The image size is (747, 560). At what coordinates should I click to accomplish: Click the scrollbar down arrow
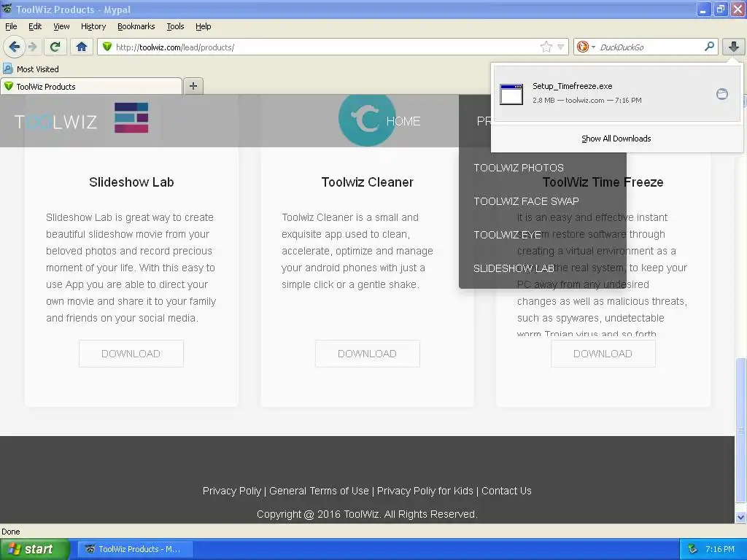coord(740,517)
